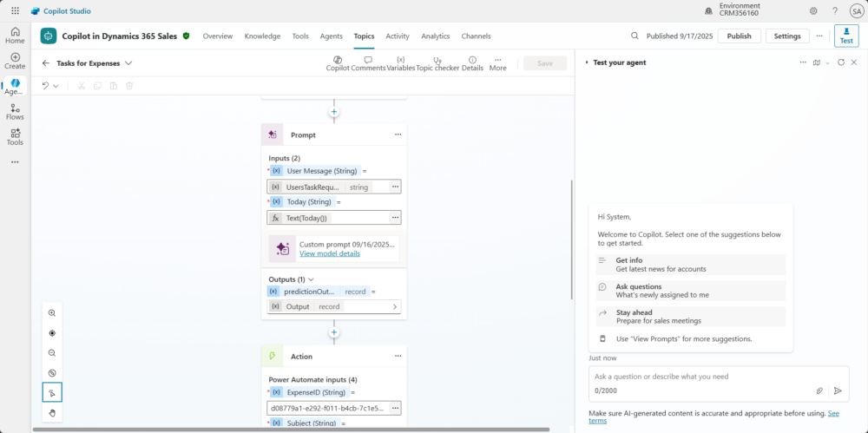Collapse the Test your agent panel

coord(587,62)
